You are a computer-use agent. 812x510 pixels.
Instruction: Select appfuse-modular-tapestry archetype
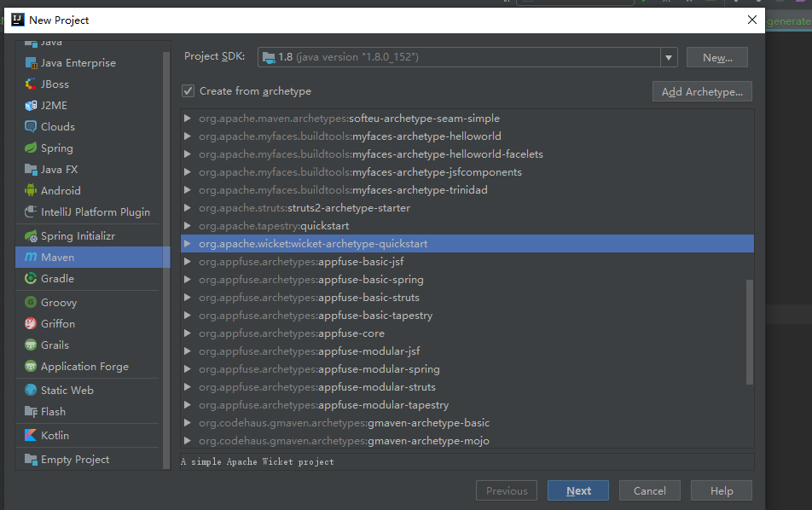(x=467, y=405)
